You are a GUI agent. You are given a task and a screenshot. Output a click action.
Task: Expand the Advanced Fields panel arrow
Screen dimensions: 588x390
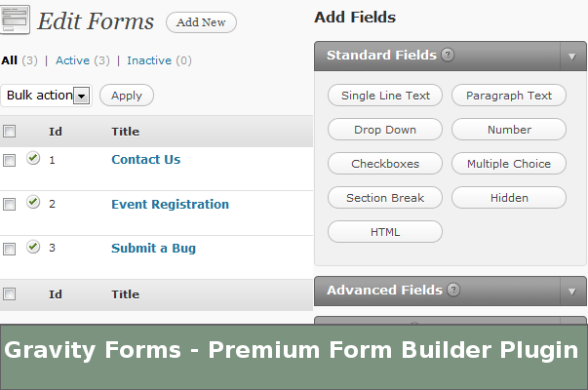(572, 292)
